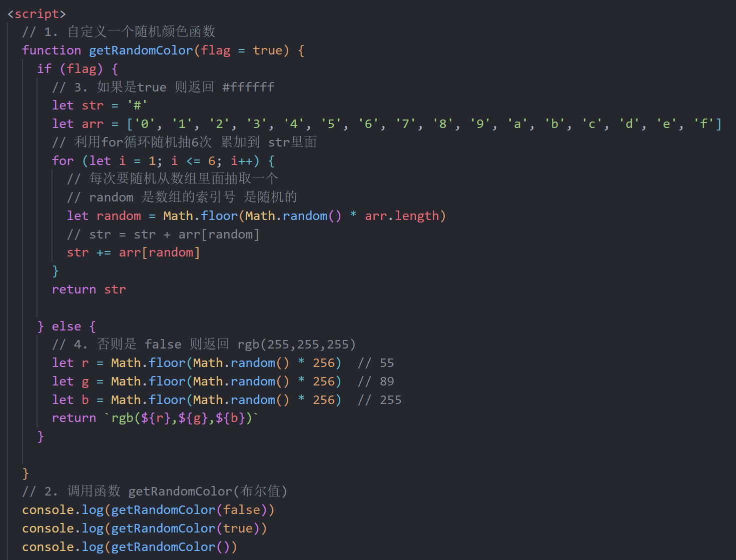
Task: Click the 'i++' increment expression
Action: 242,161
